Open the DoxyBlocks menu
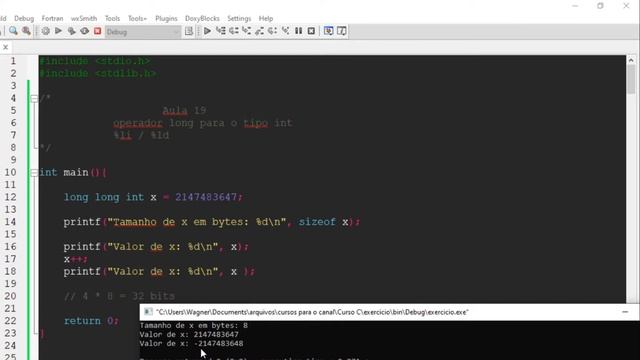Image resolution: width=640 pixels, height=360 pixels. coord(202,18)
